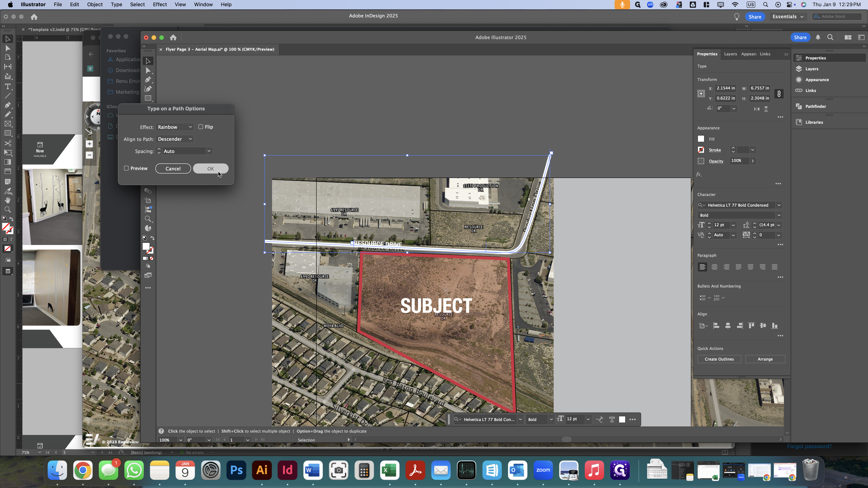Open the Libraries panel in InDesign dock
The width and height of the screenshot is (868, 488).
point(814,122)
